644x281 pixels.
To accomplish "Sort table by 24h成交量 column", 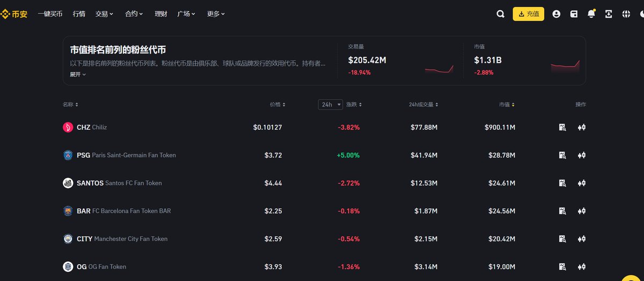I will (424, 105).
